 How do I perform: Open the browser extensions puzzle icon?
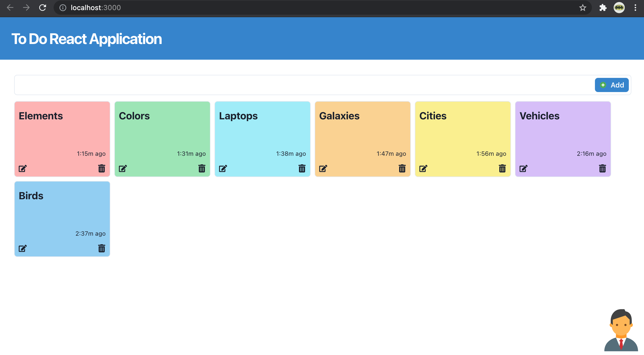603,8
